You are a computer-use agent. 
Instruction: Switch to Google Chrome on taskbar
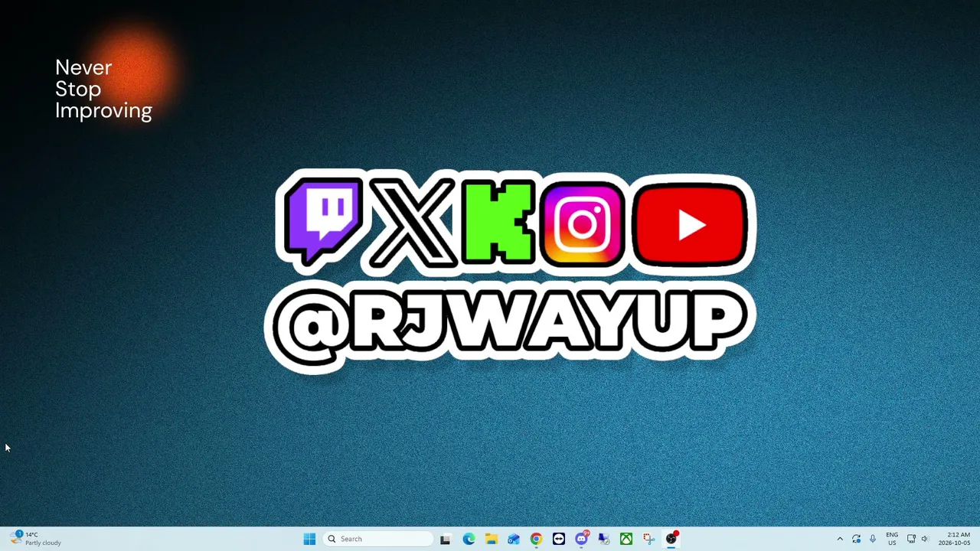click(x=536, y=539)
